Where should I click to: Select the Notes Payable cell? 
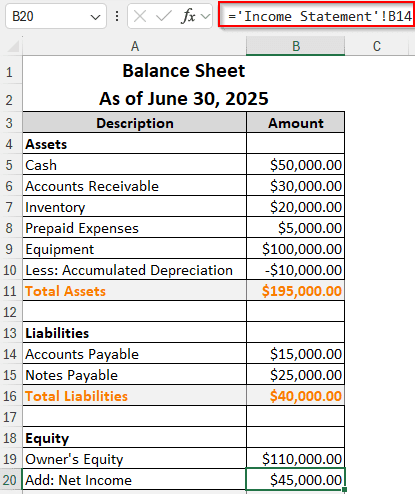pyautogui.click(x=135, y=375)
